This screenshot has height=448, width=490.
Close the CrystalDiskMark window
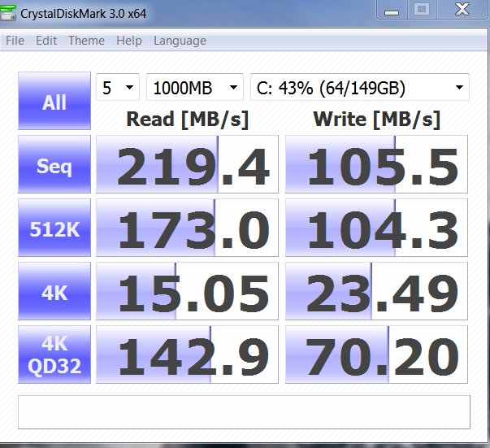[462, 10]
